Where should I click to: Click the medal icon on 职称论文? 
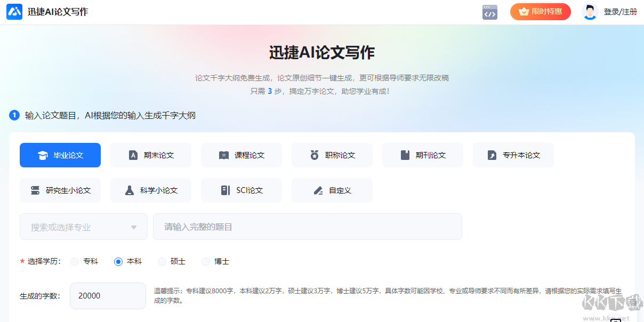(x=315, y=155)
